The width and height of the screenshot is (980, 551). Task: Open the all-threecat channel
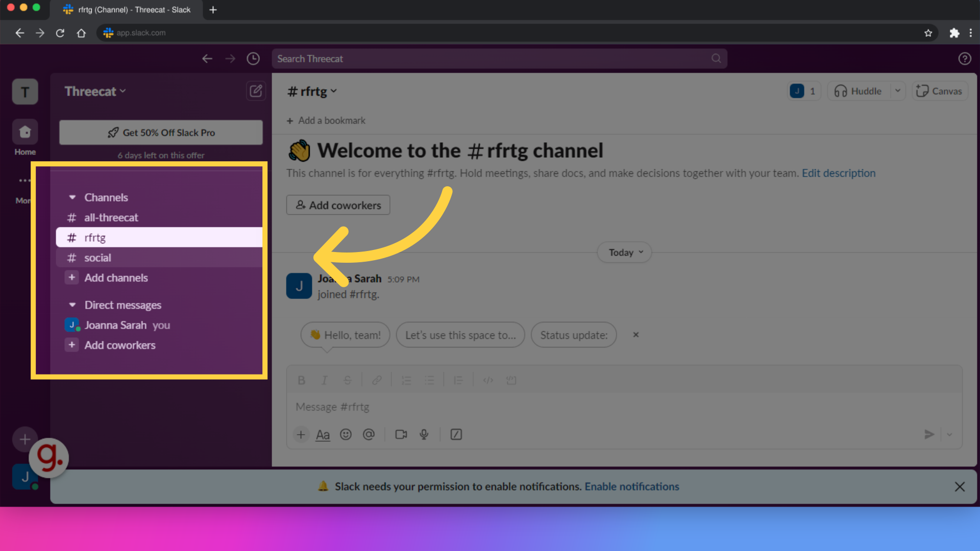pos(159,218)
